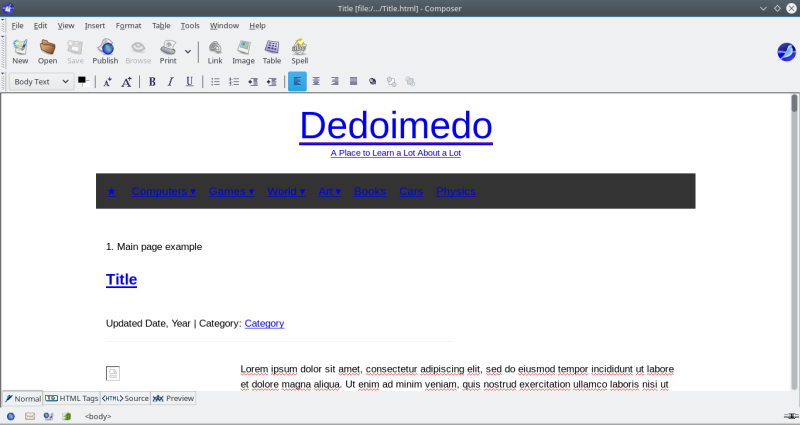Click the Category hyperlink

tap(264, 323)
